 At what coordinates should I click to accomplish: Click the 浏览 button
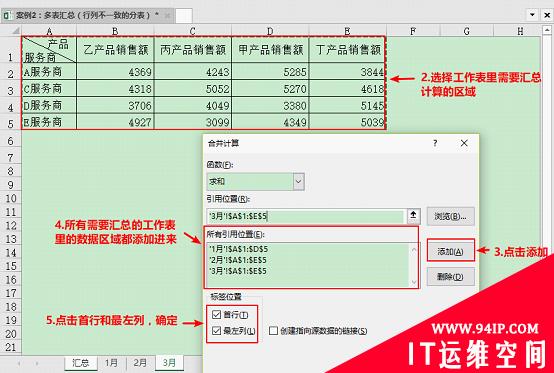click(x=450, y=216)
